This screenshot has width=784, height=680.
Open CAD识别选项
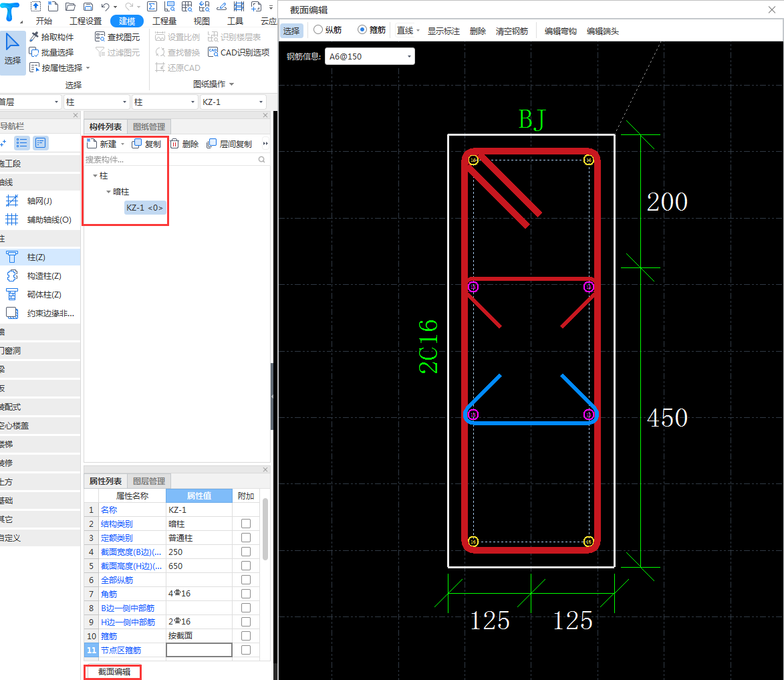pyautogui.click(x=239, y=52)
